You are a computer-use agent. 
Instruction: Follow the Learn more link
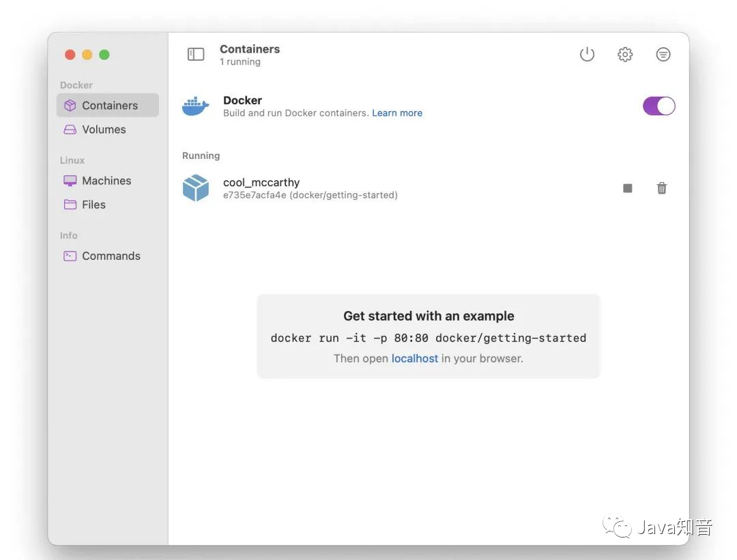click(x=397, y=113)
